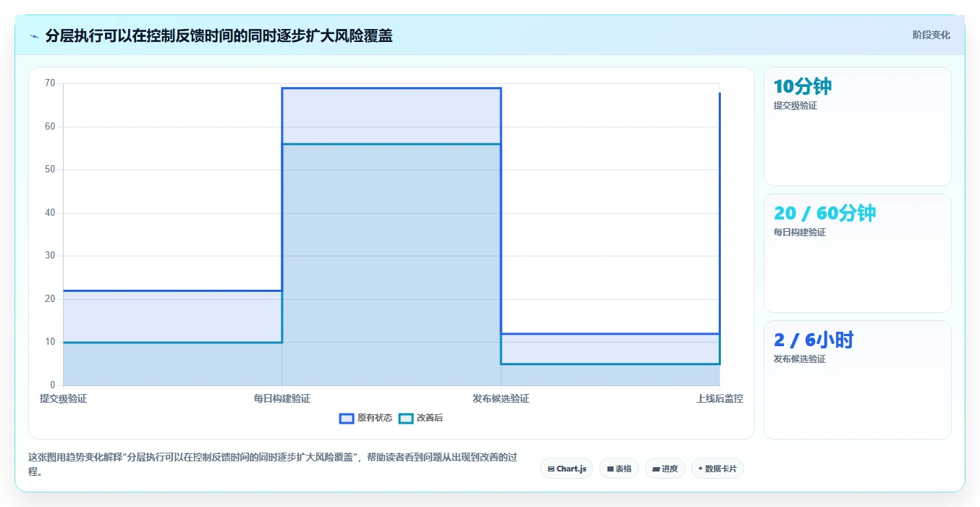
Task: Click the 30 y-axis tick label
Action: coord(50,256)
